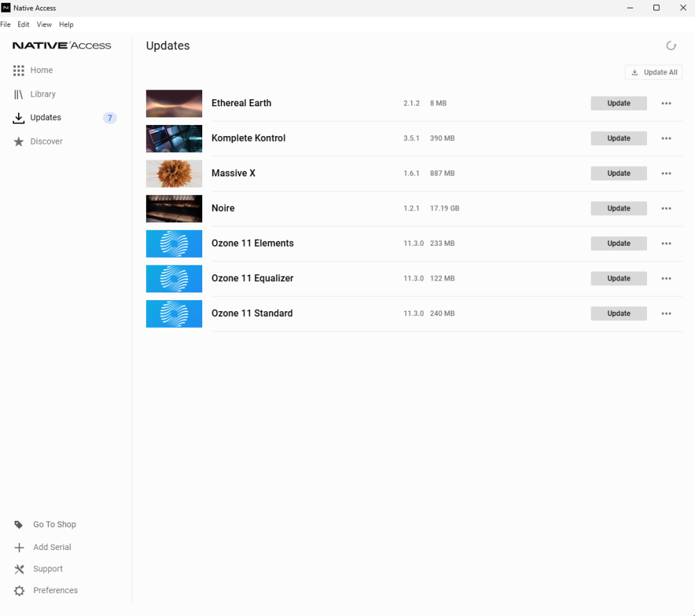Open more options for Massive X

point(667,173)
